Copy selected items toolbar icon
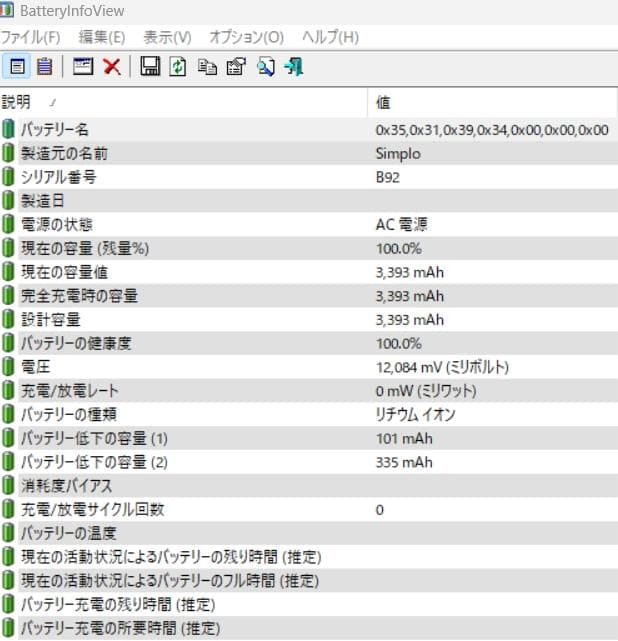The image size is (618, 641). (x=207, y=67)
